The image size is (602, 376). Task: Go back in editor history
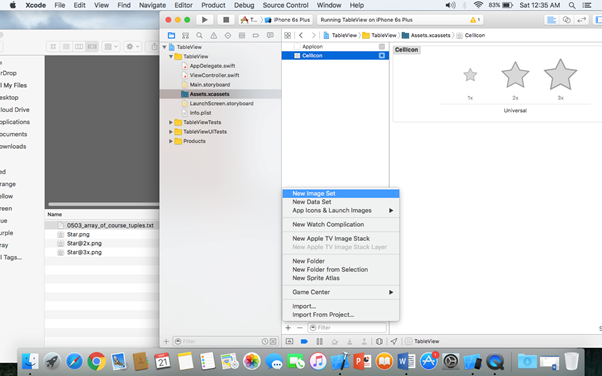pos(301,35)
